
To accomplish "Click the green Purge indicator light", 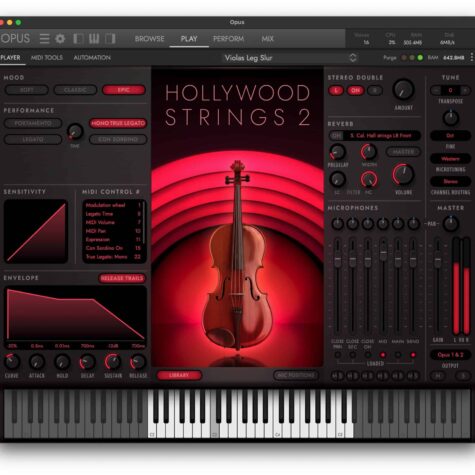I will (x=420, y=58).
